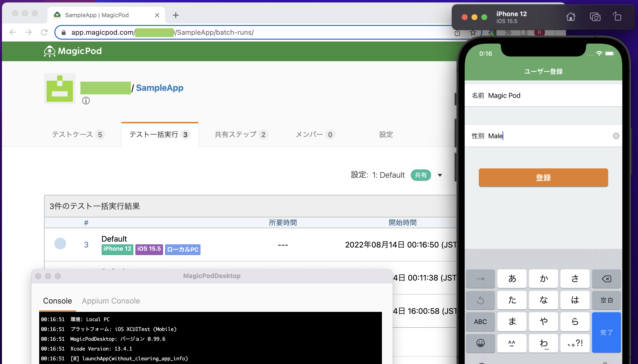
Task: Tap the keyboard right-arrow key
Action: tap(480, 279)
